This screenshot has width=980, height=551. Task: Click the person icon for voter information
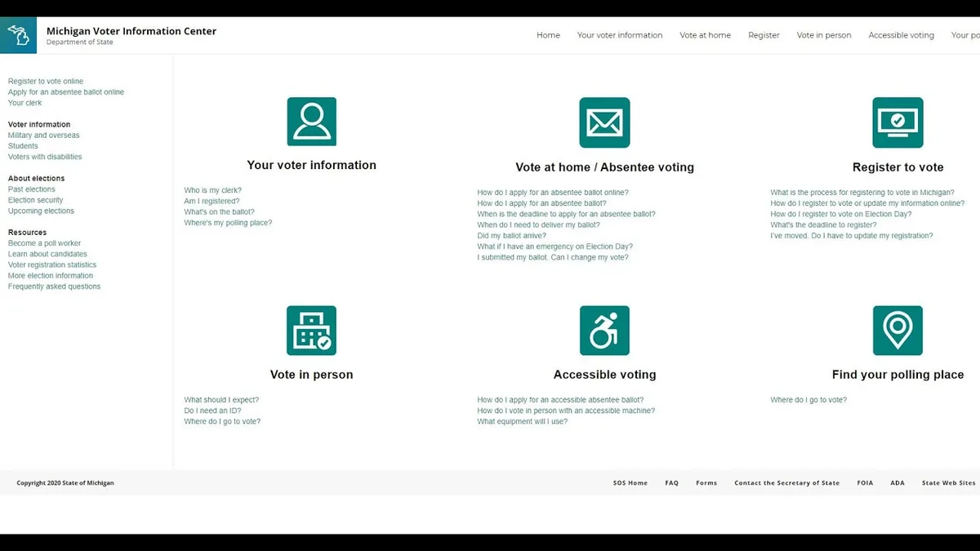(311, 122)
